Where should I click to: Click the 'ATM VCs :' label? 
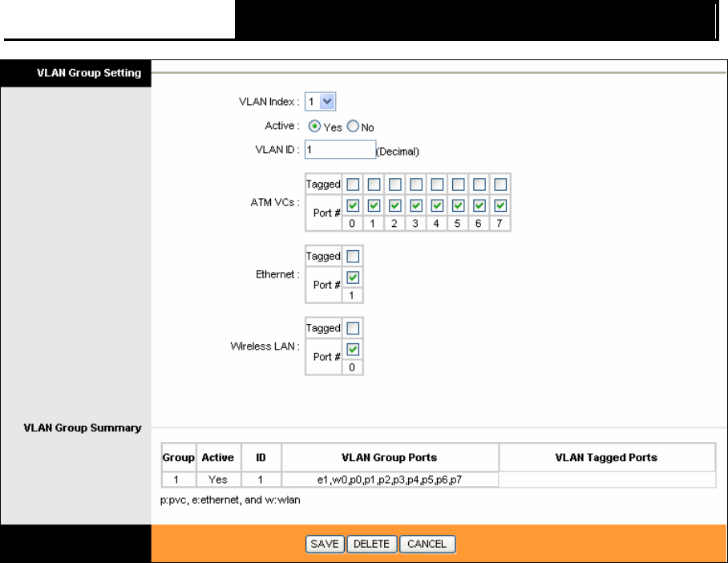pyautogui.click(x=275, y=203)
